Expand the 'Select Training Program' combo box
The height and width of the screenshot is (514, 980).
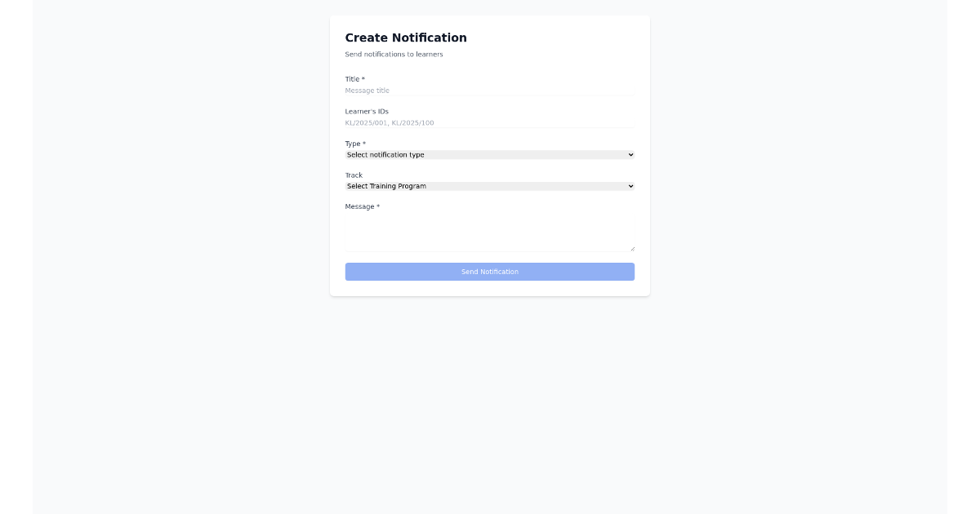click(x=489, y=186)
